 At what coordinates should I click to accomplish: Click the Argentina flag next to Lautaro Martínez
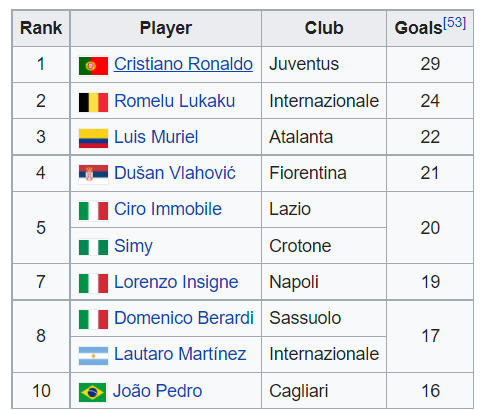[93, 356]
